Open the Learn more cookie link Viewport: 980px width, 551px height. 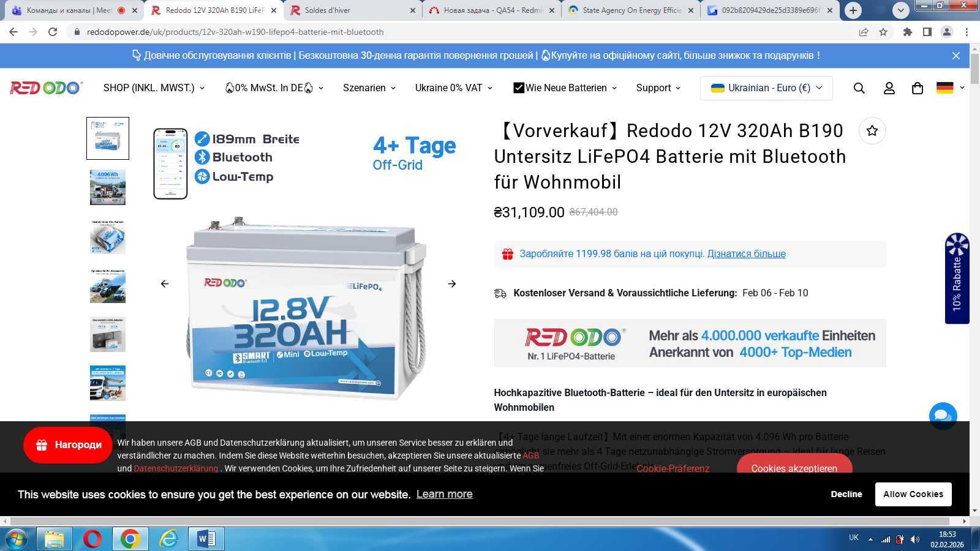[x=445, y=494]
